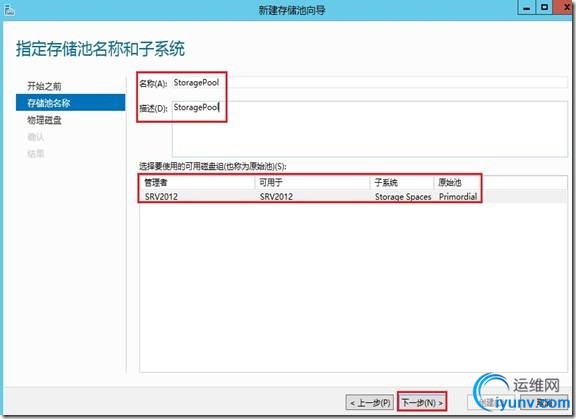Click the Storage Spaces cell
The image size is (576, 419).
pos(403,196)
